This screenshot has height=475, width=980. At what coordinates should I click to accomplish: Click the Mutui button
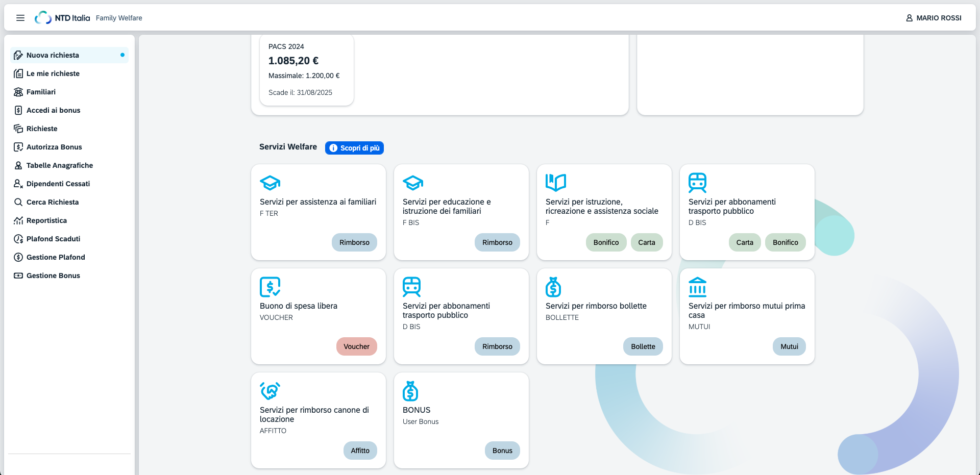coord(789,346)
